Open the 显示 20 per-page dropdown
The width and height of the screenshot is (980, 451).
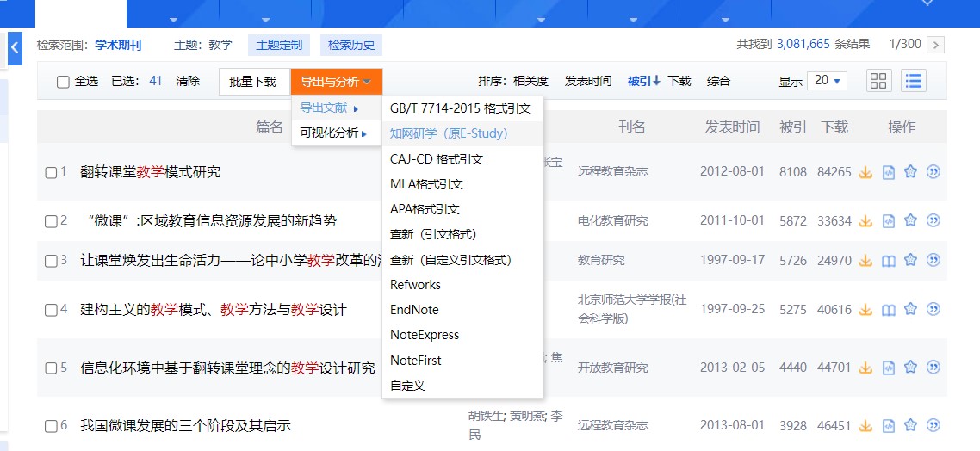pos(829,81)
